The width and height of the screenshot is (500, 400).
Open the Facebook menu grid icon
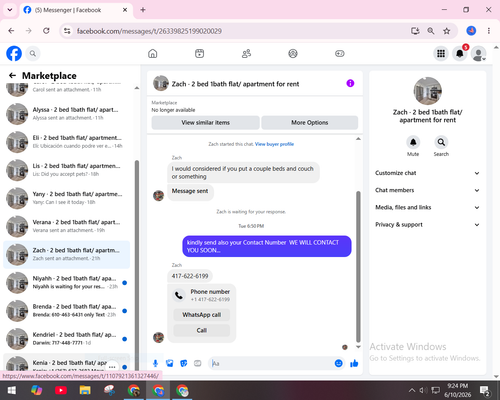[441, 53]
